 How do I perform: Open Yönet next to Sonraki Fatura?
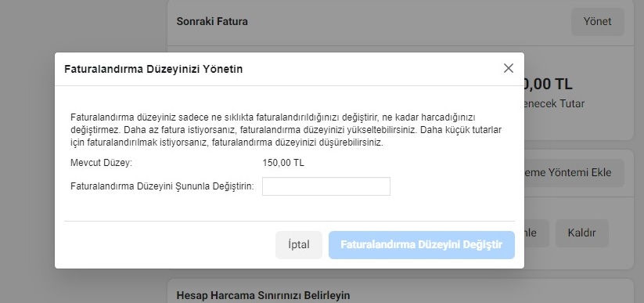598,21
